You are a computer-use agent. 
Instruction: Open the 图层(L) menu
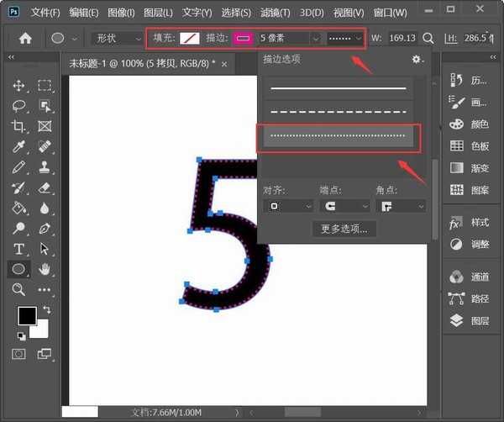click(x=158, y=13)
